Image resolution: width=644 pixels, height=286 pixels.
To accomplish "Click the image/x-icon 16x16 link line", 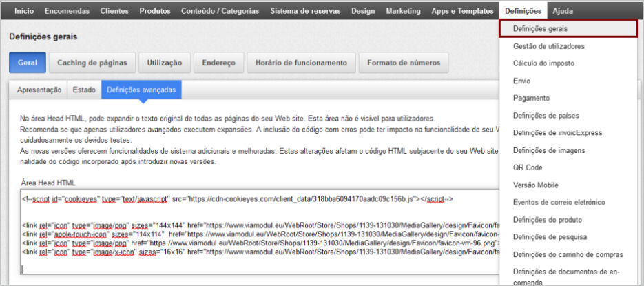I will (x=260, y=252).
